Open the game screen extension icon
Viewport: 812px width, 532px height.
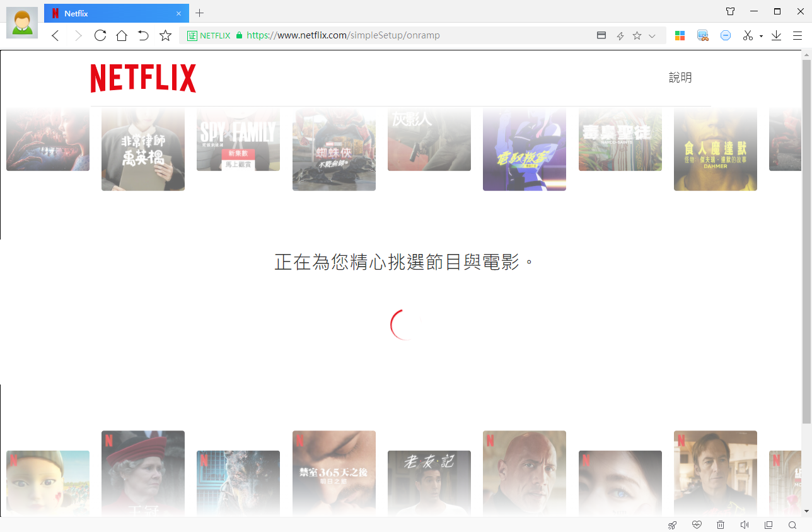coord(703,36)
